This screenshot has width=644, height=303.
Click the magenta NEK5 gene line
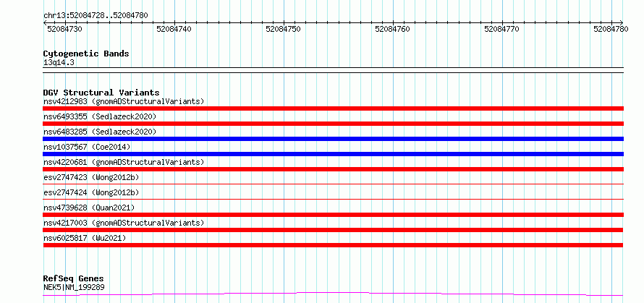[333, 294]
